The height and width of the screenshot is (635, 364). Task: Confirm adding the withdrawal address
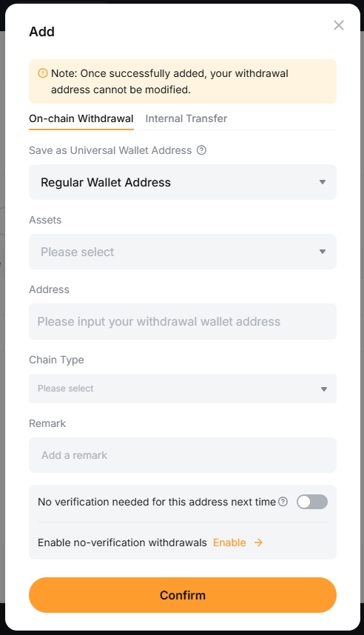tap(183, 595)
